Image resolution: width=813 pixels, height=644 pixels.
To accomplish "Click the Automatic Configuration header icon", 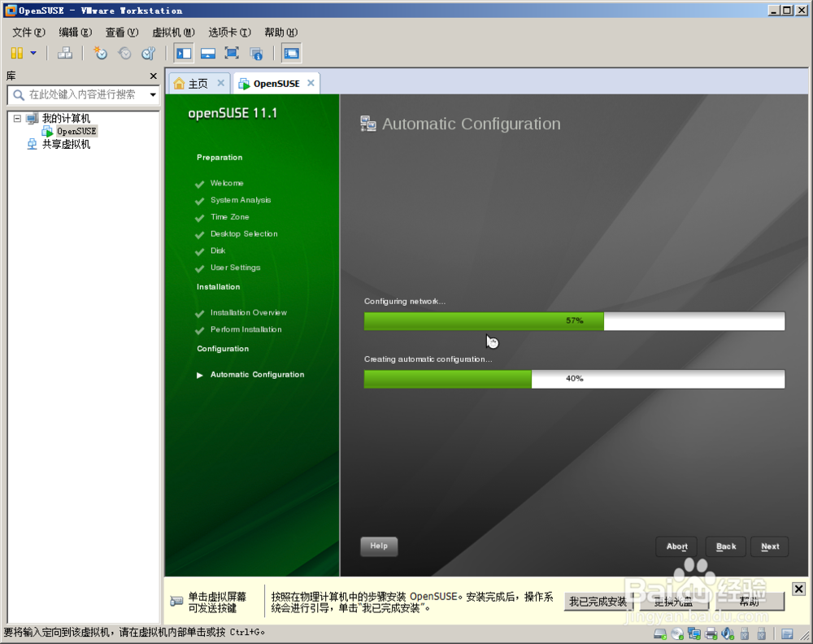I will [x=368, y=124].
